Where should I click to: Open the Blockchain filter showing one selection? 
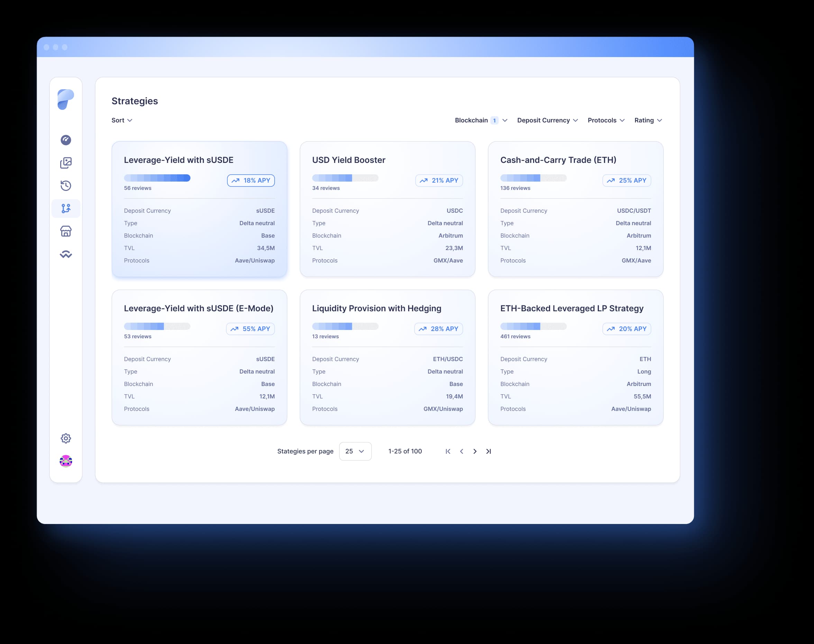pos(480,120)
